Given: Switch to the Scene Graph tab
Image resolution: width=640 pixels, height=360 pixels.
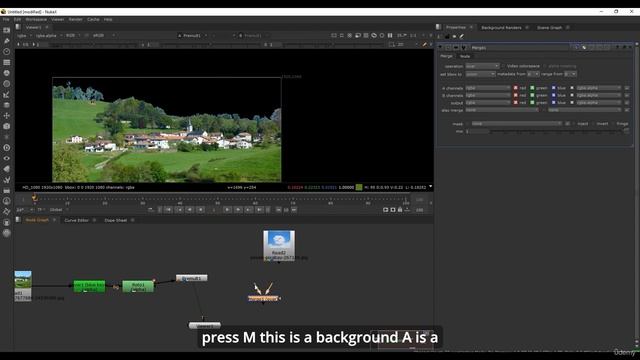Looking at the screenshot, I should pos(549,27).
